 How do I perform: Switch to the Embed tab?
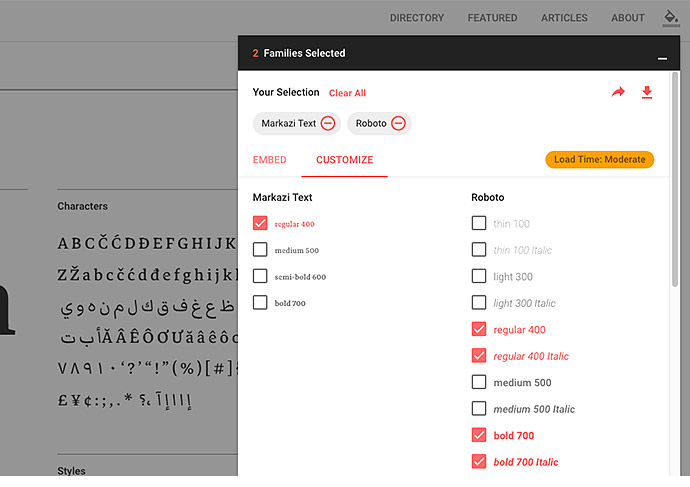(x=269, y=160)
